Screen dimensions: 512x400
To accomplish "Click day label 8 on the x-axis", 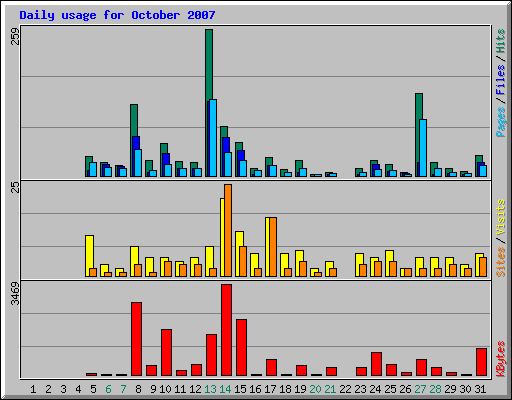I will [138, 389].
